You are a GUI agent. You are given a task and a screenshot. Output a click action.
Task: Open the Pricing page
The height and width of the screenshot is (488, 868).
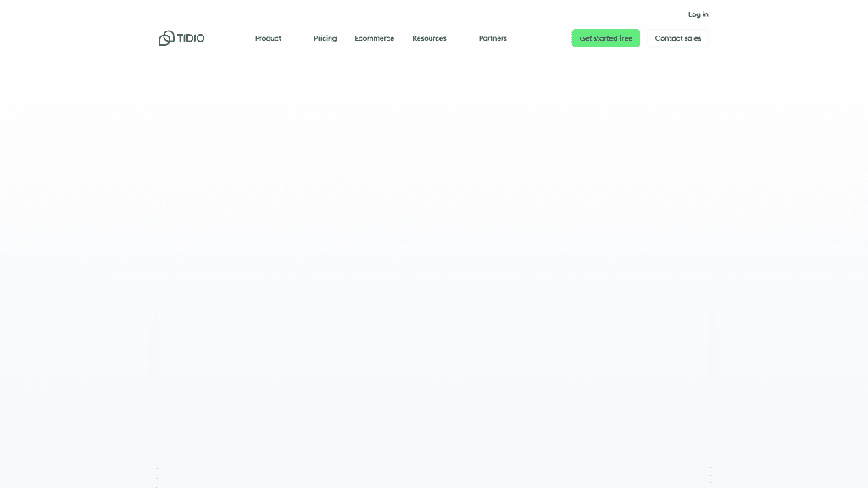pos(325,38)
